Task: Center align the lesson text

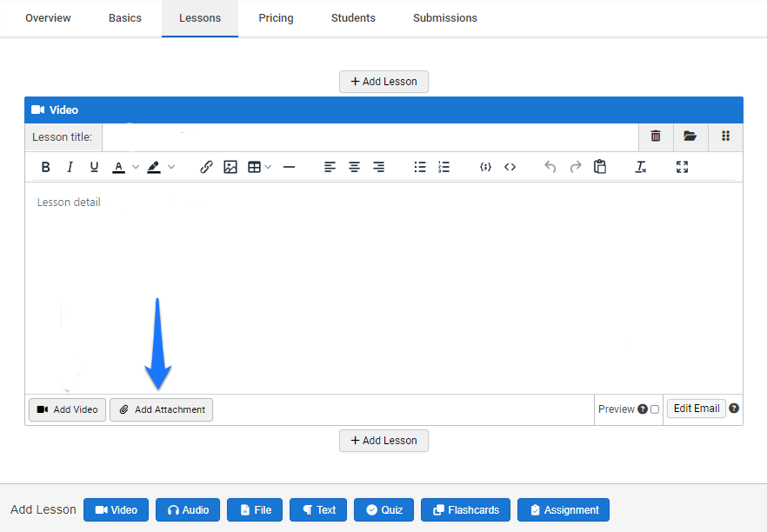Action: (354, 167)
